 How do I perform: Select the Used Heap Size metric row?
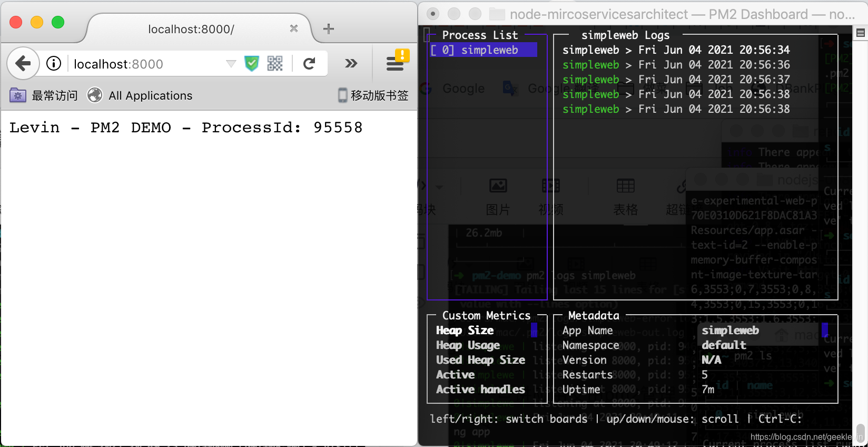pyautogui.click(x=480, y=360)
